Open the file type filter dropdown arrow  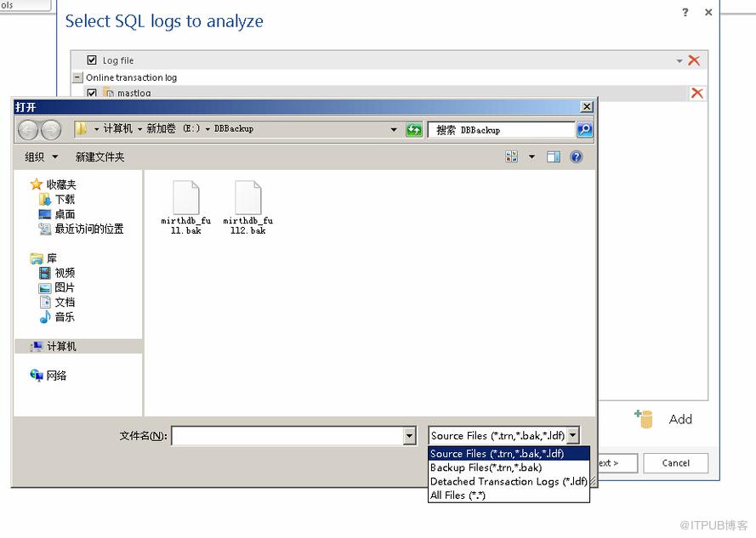click(572, 435)
